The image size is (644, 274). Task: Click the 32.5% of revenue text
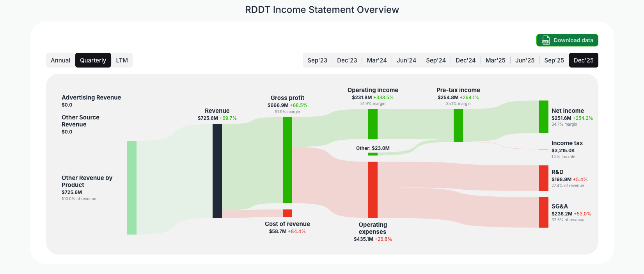568,220
